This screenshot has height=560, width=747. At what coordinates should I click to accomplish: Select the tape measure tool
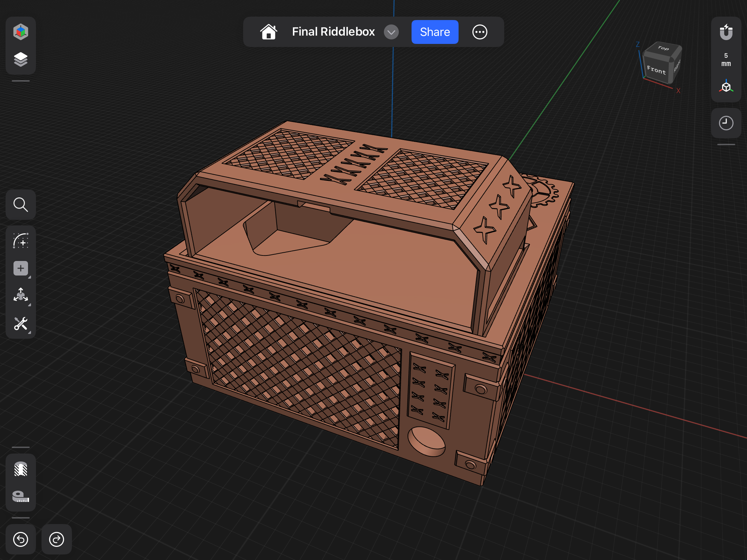[x=21, y=496]
